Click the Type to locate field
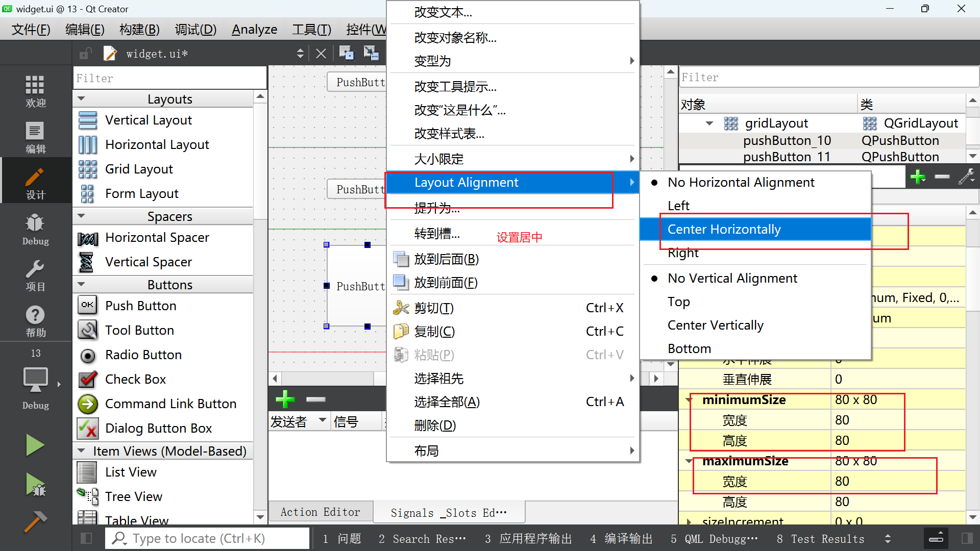This screenshot has width=980, height=551. point(207,538)
